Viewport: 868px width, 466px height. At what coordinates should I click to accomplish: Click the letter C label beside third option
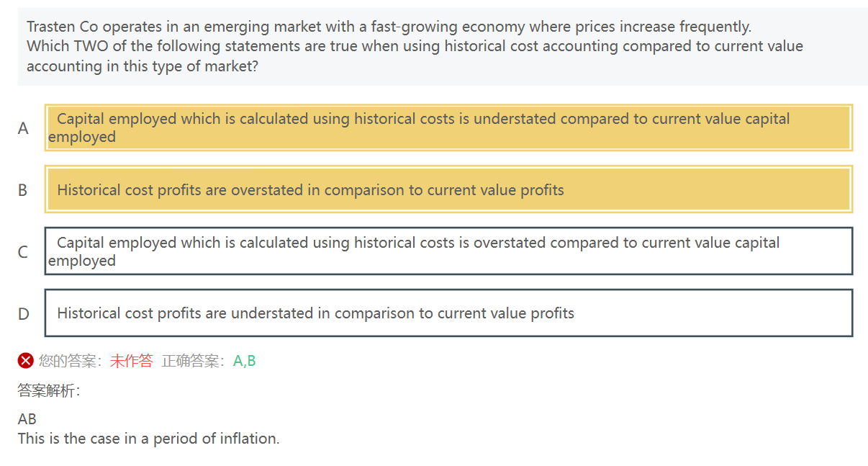(x=23, y=252)
